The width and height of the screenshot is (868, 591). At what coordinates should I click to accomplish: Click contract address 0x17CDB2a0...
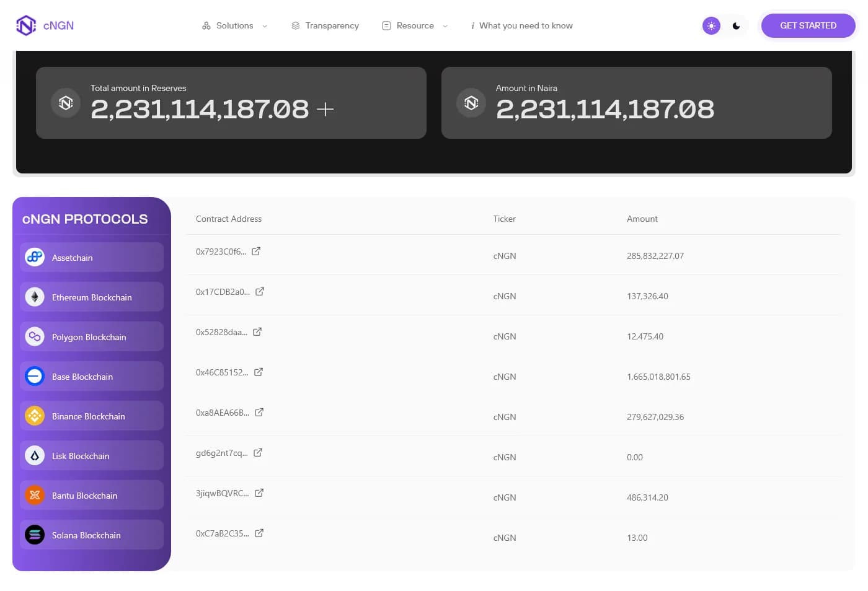tap(223, 292)
